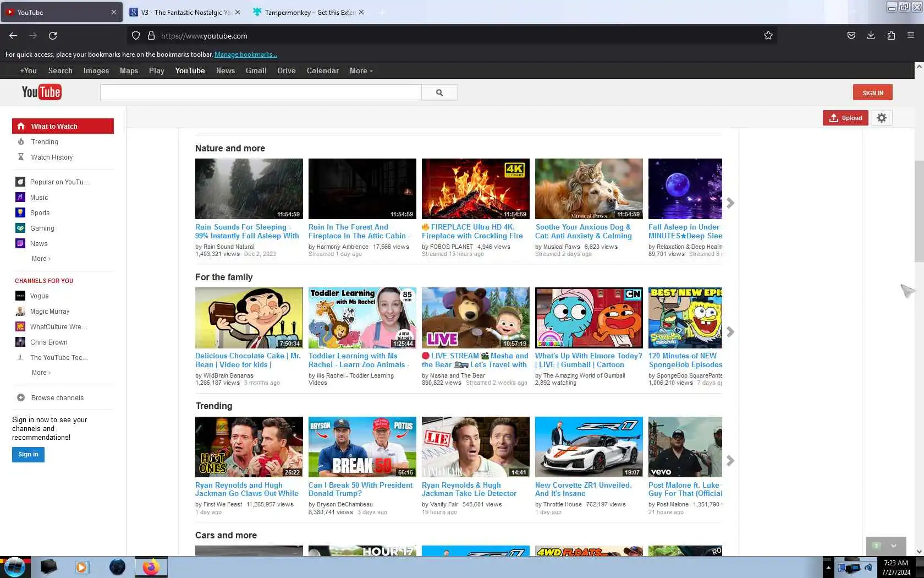Close the Tampermonkey tab

click(361, 12)
